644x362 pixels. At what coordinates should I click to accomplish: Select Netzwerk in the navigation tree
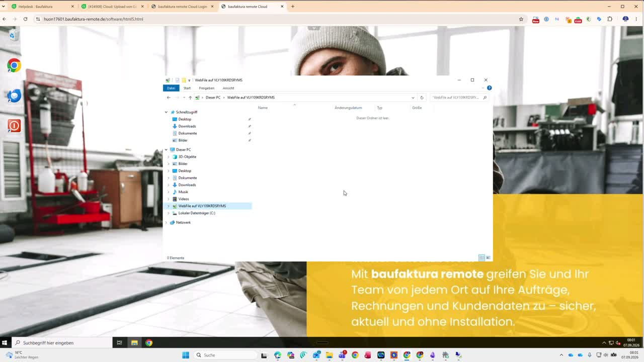183,222
